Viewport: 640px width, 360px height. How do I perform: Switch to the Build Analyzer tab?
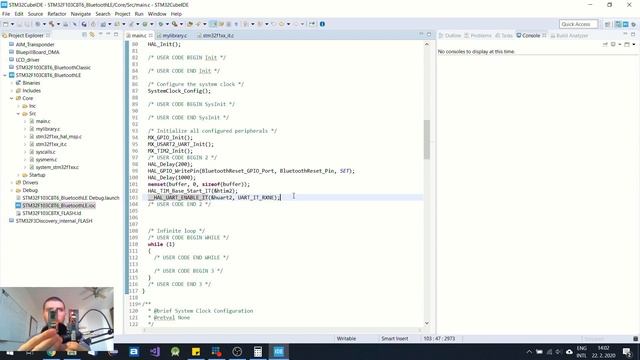click(569, 36)
